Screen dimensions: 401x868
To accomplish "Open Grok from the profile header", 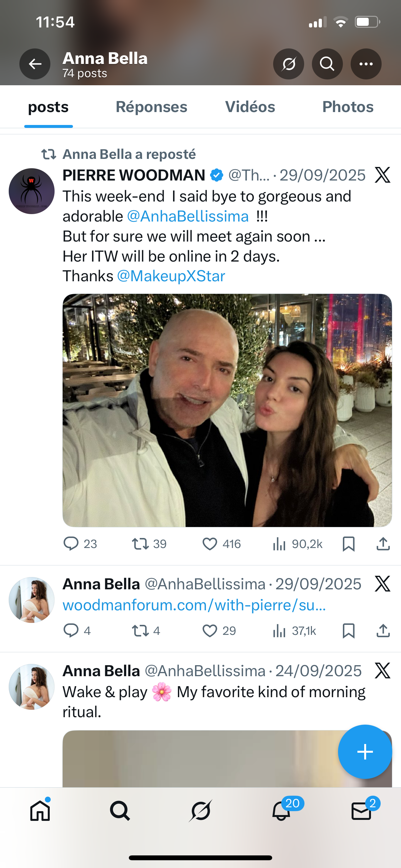I will click(288, 64).
